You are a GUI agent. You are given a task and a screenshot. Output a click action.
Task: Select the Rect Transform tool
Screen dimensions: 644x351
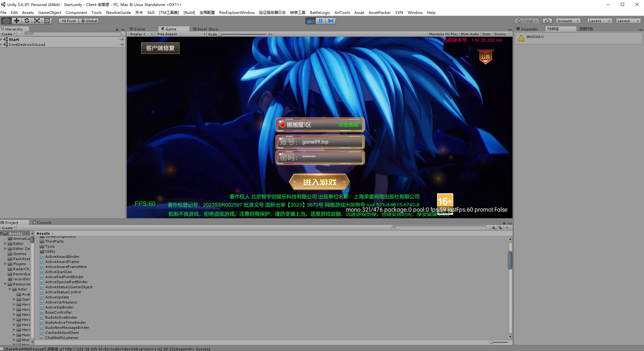click(47, 21)
